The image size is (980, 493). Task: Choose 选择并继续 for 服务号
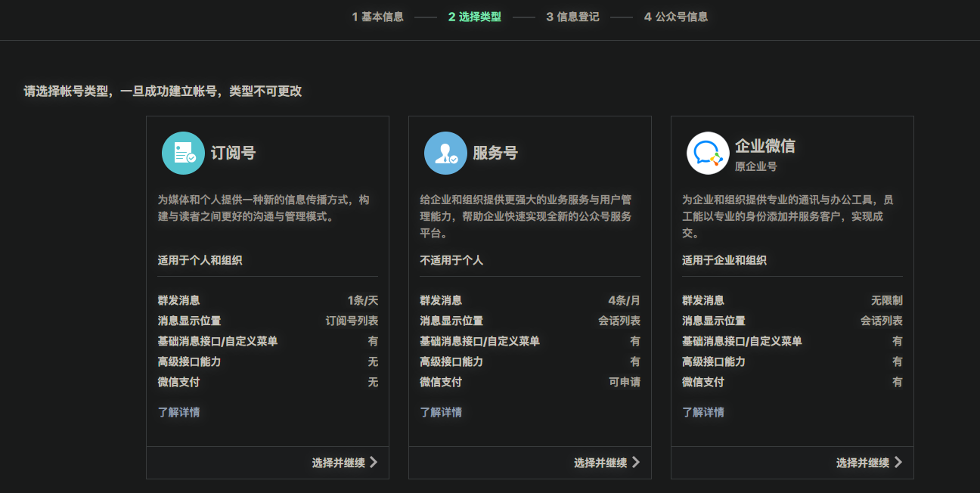[606, 462]
